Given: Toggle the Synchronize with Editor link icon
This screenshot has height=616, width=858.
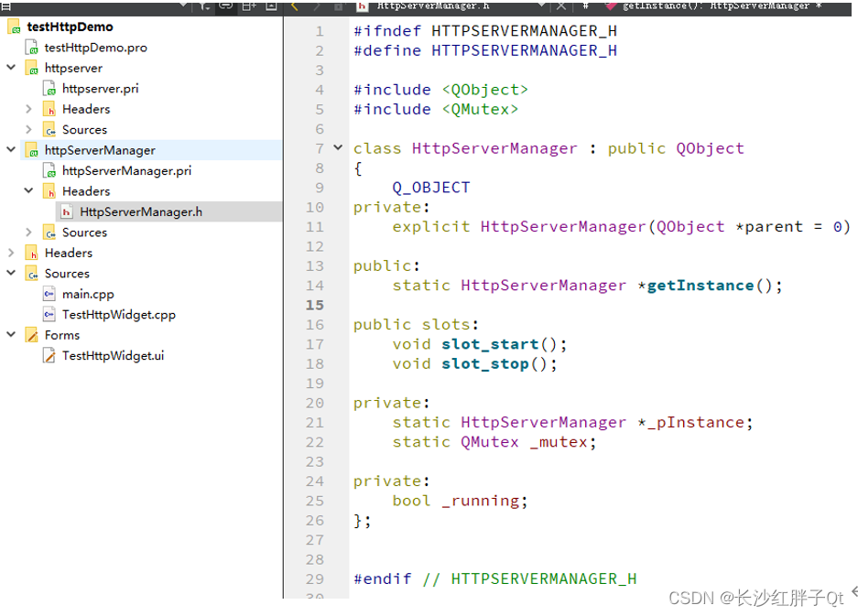Looking at the screenshot, I should pos(227,7).
